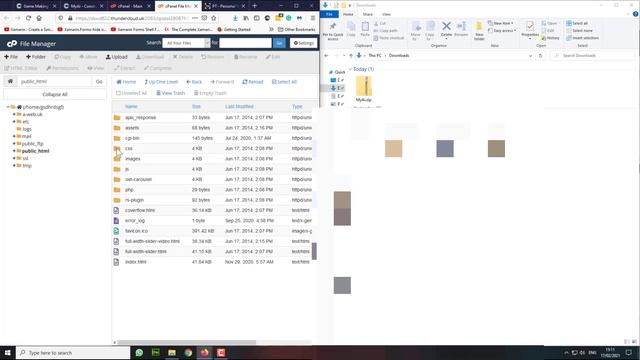Click the home icon beside path field
This screenshot has height=360, width=640.
pos(10,82)
